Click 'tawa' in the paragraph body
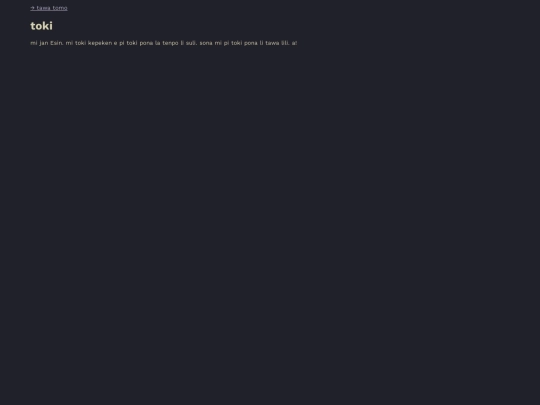The height and width of the screenshot is (405, 540). click(x=272, y=43)
